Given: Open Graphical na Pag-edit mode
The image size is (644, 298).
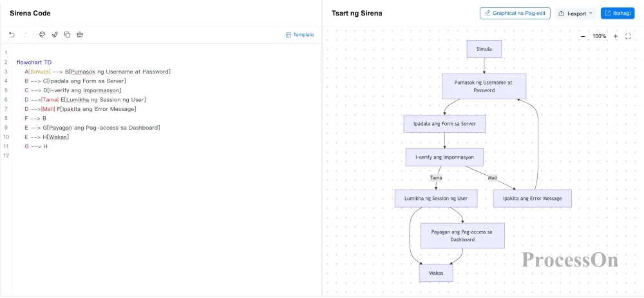Looking at the screenshot, I should point(515,13).
